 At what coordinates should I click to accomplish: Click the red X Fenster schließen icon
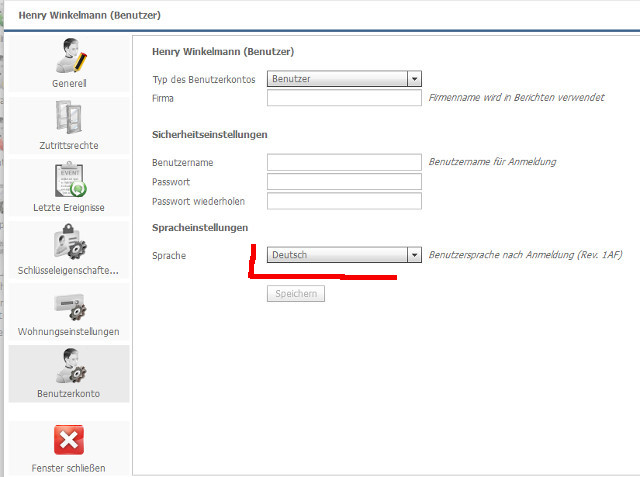pyautogui.click(x=69, y=440)
